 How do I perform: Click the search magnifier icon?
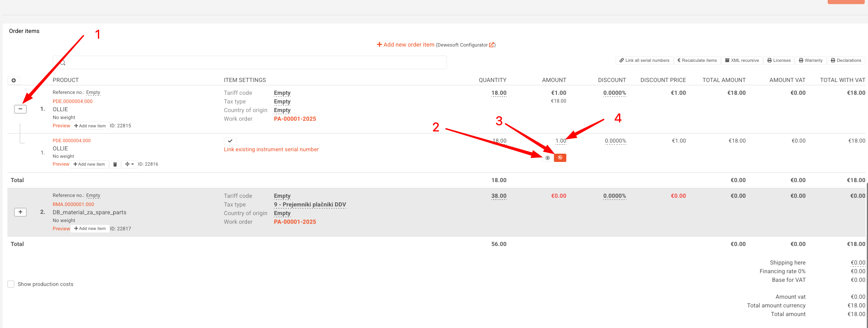[63, 63]
